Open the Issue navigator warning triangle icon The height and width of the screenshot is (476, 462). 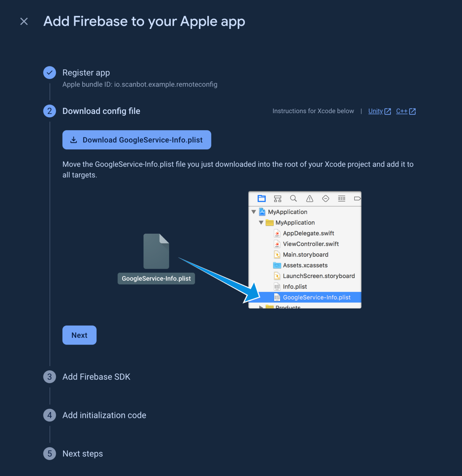click(x=310, y=198)
